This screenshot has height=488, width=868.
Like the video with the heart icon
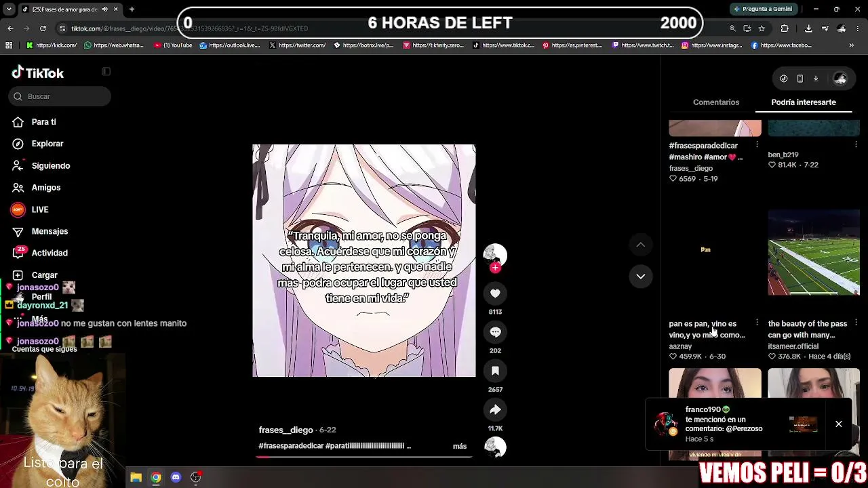495,293
